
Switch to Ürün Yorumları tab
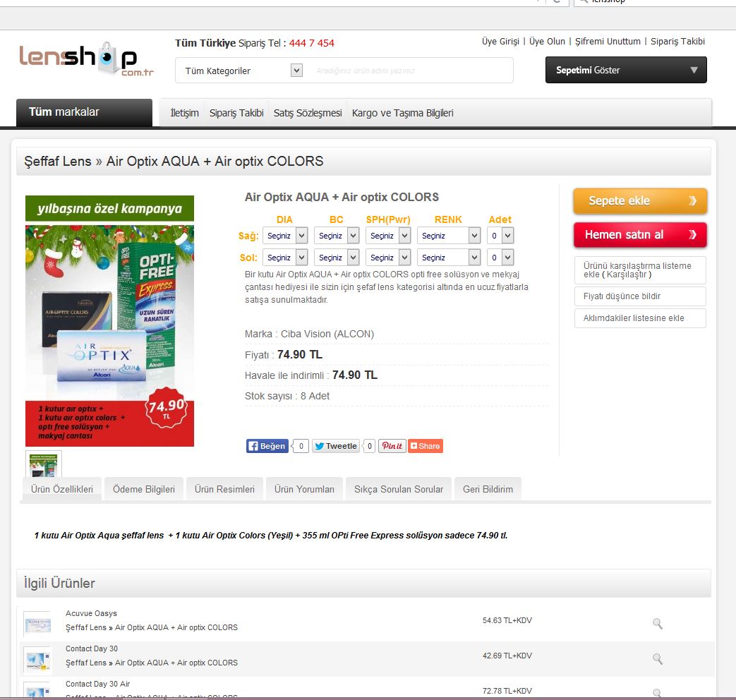pyautogui.click(x=304, y=489)
